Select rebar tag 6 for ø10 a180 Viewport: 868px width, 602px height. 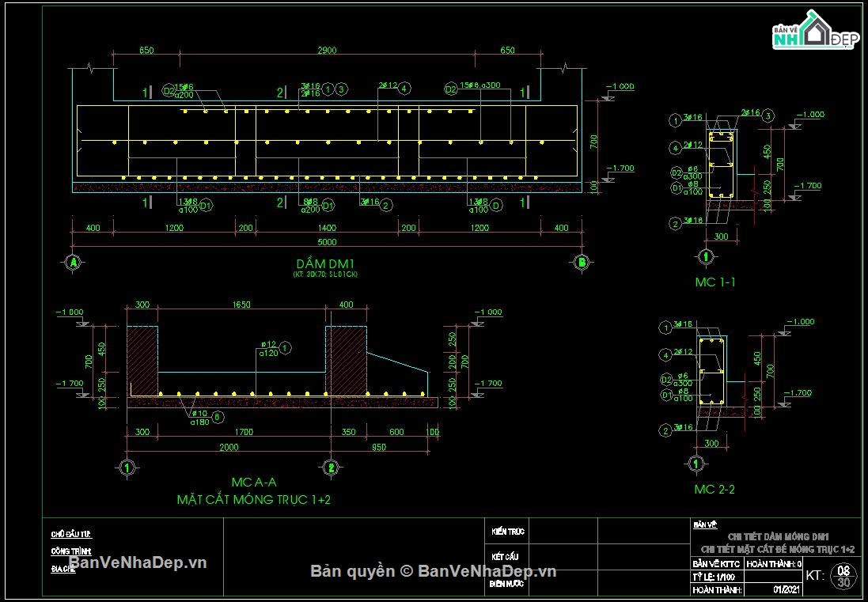click(218, 417)
